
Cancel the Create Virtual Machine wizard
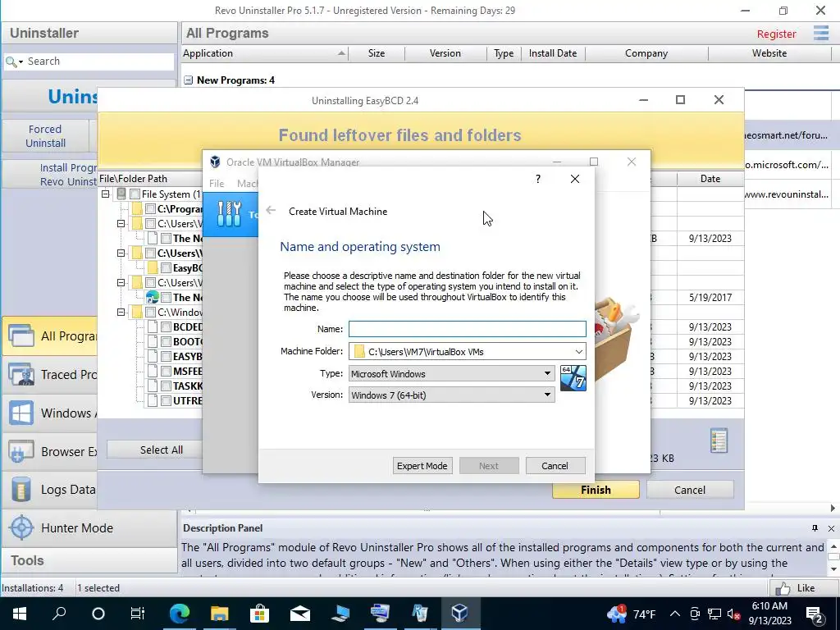point(555,466)
